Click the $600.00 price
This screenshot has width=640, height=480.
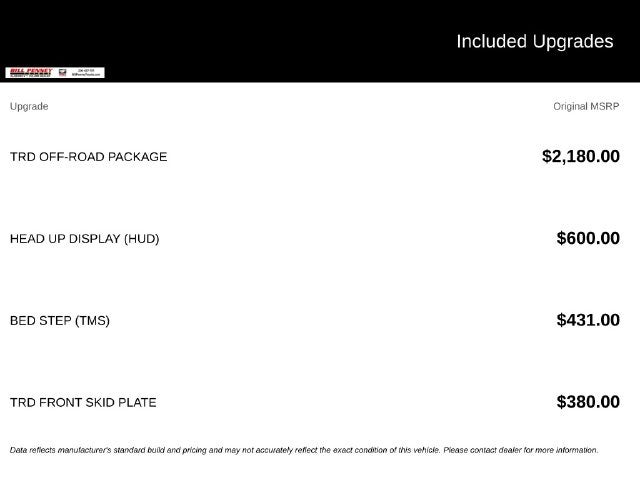coord(588,238)
